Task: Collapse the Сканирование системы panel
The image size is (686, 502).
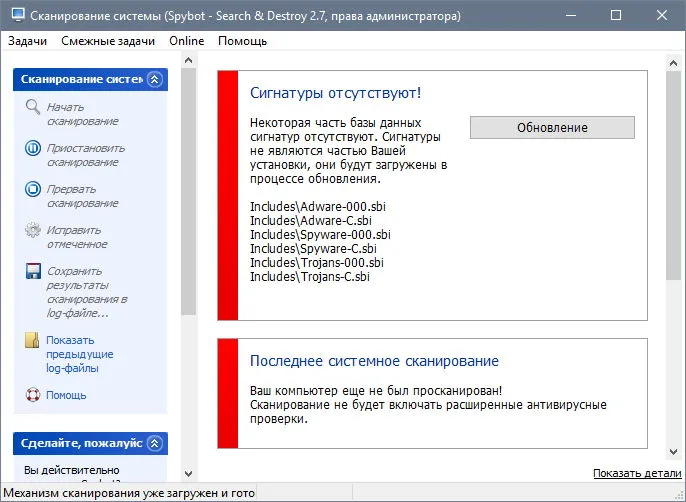Action: point(154,79)
